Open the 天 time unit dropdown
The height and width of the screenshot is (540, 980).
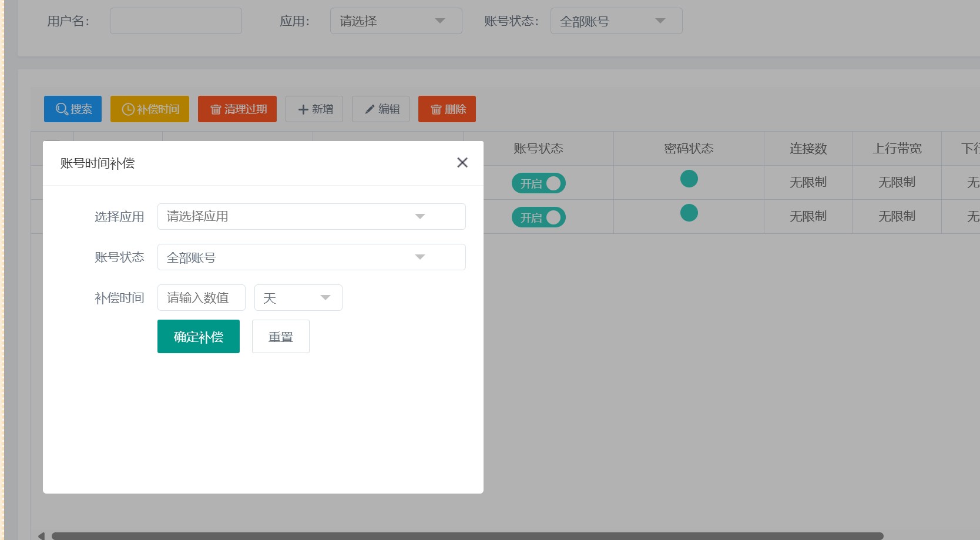[x=298, y=298]
